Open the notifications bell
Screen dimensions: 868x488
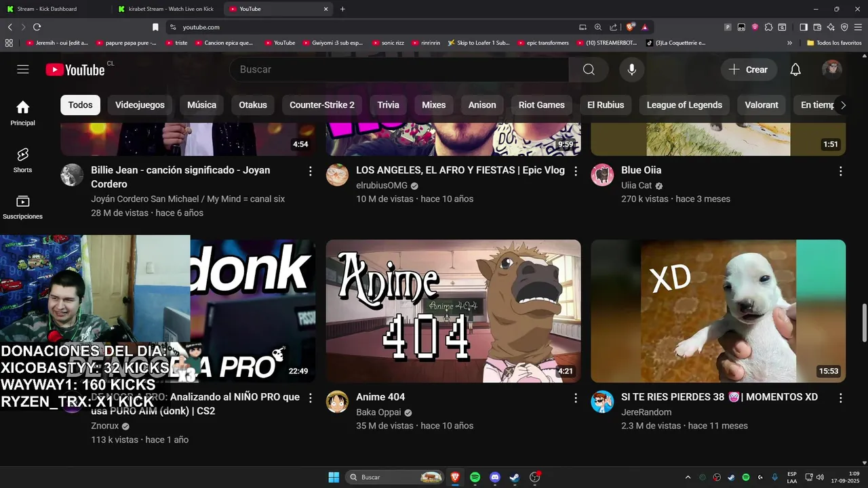pyautogui.click(x=795, y=69)
